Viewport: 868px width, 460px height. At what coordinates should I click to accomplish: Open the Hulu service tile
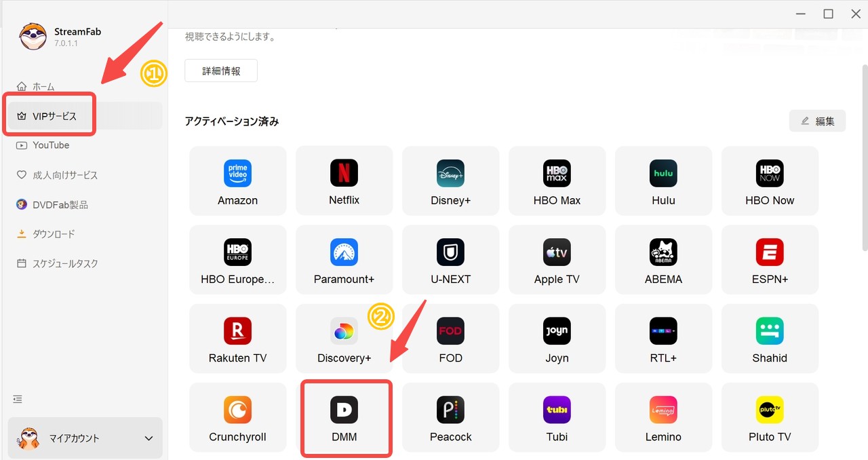[663, 180]
